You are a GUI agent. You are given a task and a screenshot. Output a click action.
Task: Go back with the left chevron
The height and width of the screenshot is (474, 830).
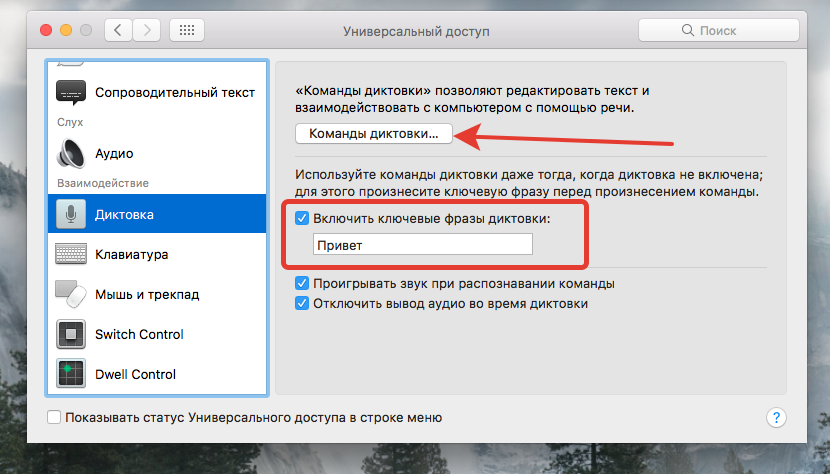(119, 30)
